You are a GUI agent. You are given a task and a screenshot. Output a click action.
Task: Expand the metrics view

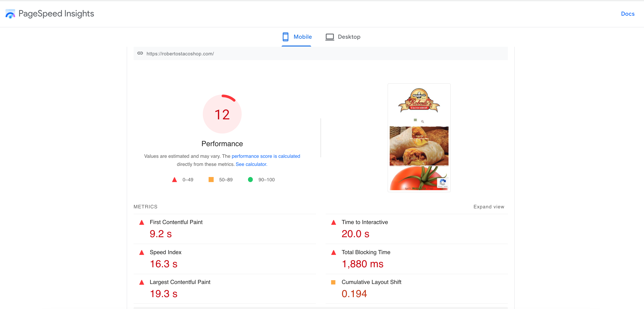pos(489,207)
